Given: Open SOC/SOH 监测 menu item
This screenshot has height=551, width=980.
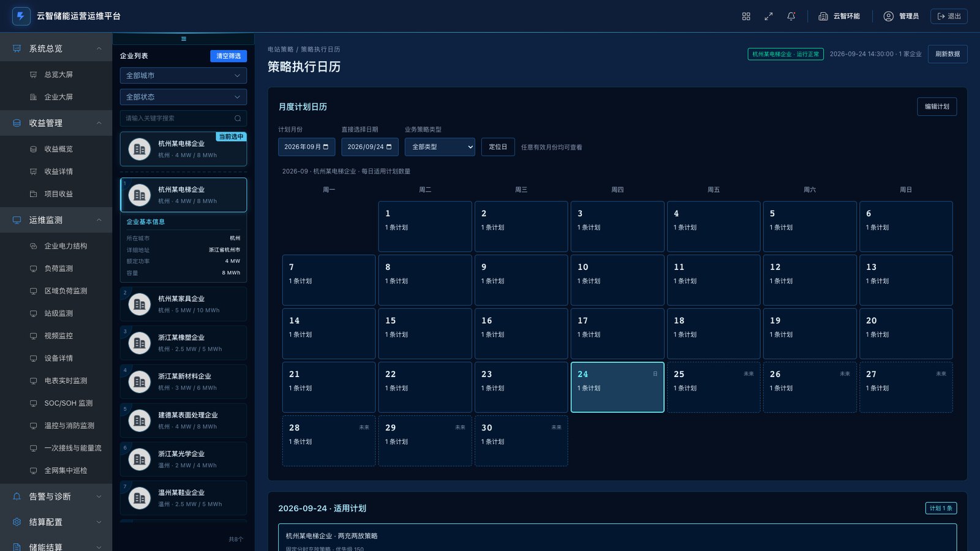Looking at the screenshot, I should [56, 403].
